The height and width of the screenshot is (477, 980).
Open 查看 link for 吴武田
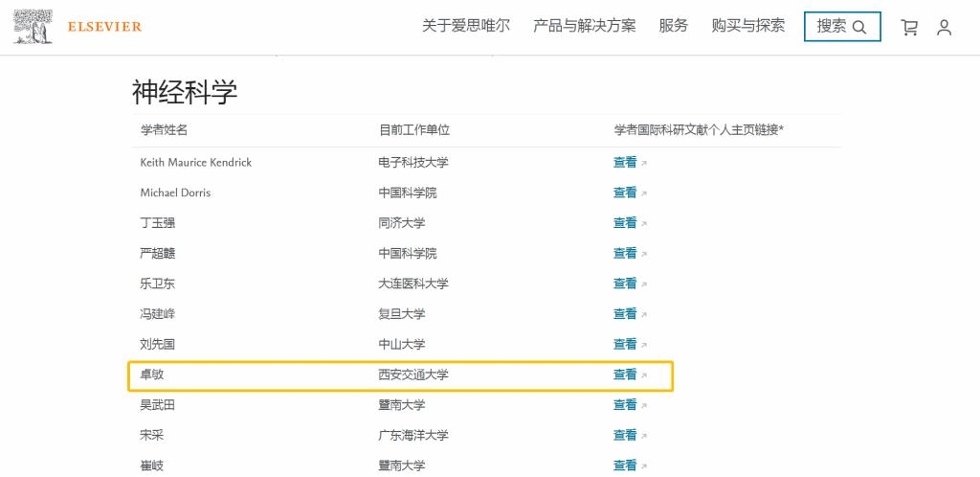point(625,405)
